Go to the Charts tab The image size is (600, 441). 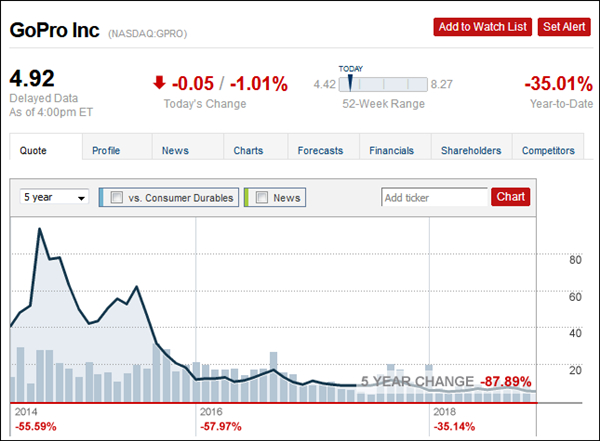pyautogui.click(x=248, y=151)
